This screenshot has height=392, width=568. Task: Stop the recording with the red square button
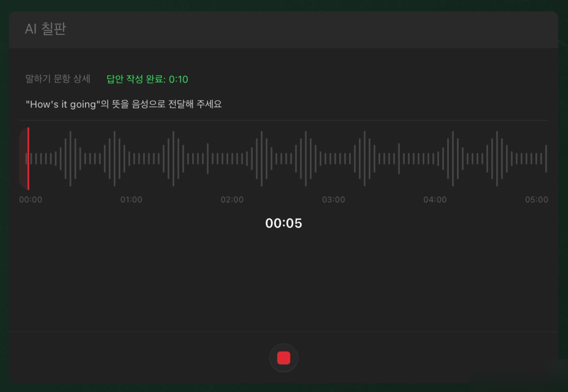284,358
